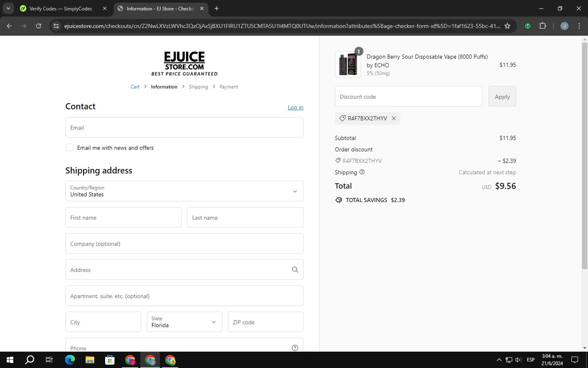The image size is (588, 368).
Task: Open State dropdown showing Florida
Action: [x=184, y=322]
